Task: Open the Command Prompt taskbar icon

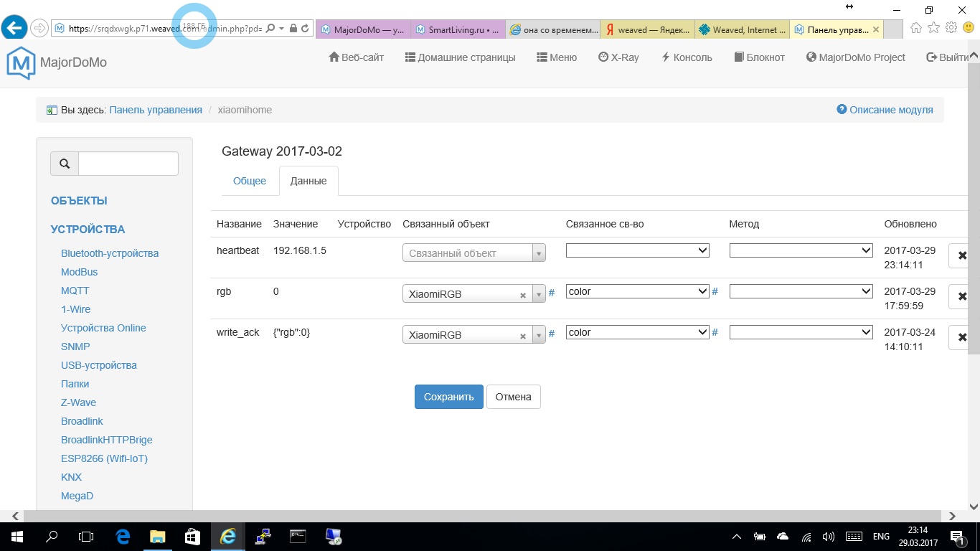Action: click(x=298, y=536)
